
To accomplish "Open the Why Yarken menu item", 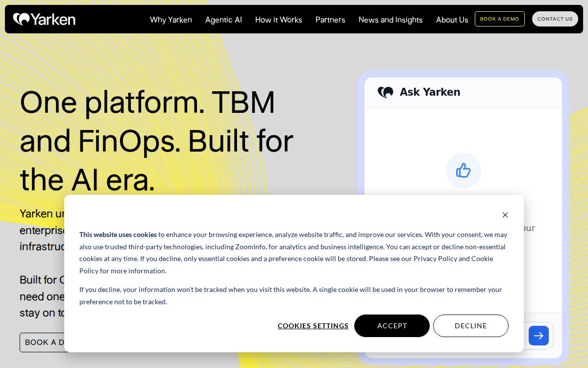I will pos(171,20).
